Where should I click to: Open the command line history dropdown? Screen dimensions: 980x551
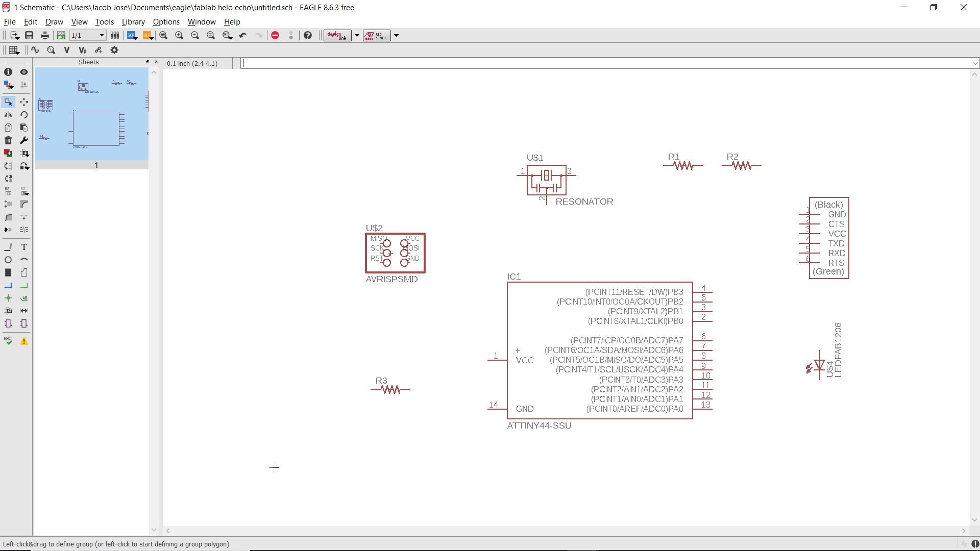974,63
